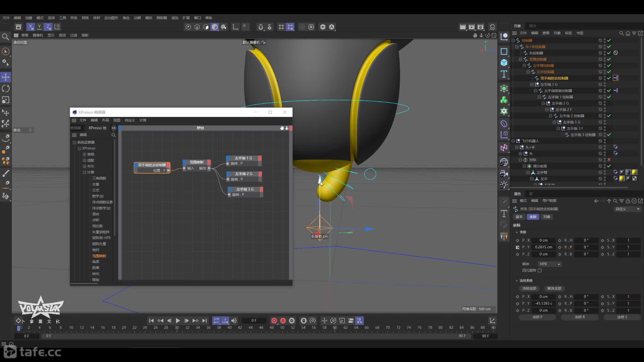Toggle green checkmark of 细分曲面 object
Viewport: 644px width, 362px height.
(x=609, y=166)
